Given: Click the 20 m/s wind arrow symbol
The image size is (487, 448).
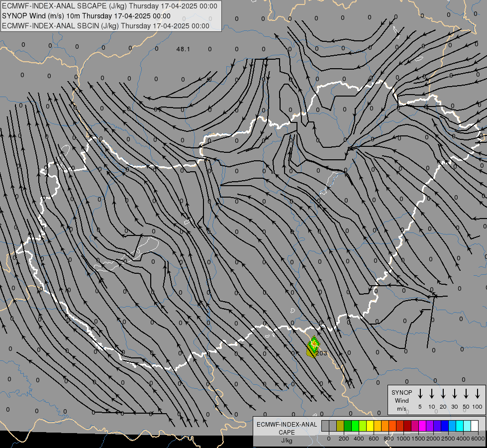Looking at the screenshot, I should point(443,394).
